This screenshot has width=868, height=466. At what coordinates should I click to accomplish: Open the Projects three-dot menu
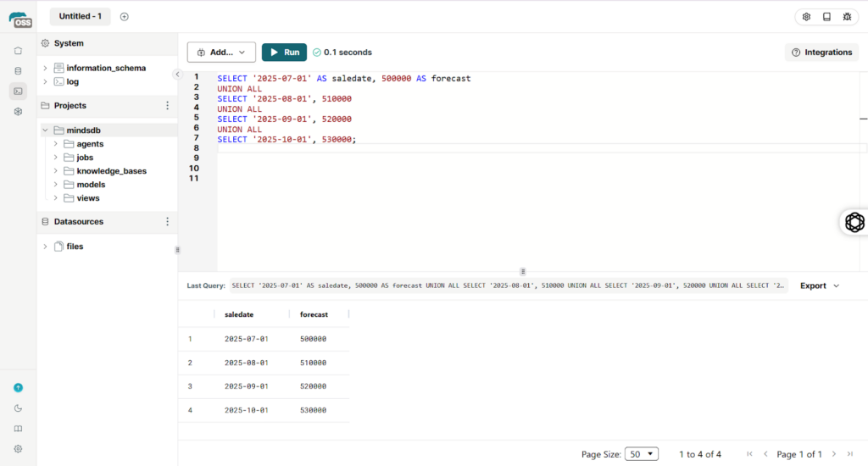click(x=167, y=106)
